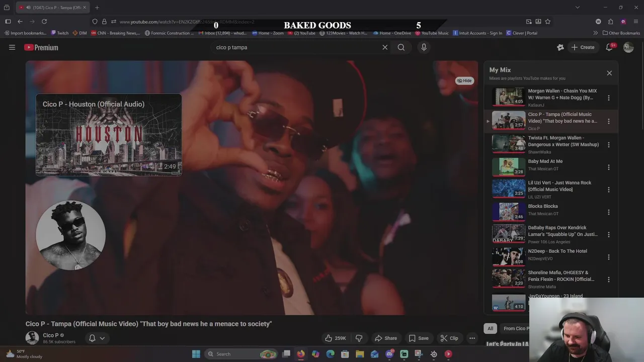This screenshot has height=362, width=644.
Task: Open options for Blocka Blocka item
Action: coord(608,212)
